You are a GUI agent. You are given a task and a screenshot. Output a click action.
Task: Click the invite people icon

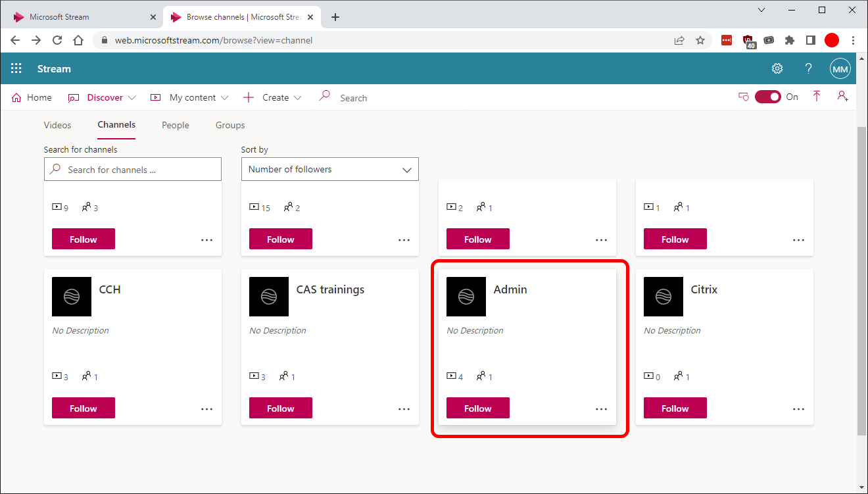tap(842, 97)
